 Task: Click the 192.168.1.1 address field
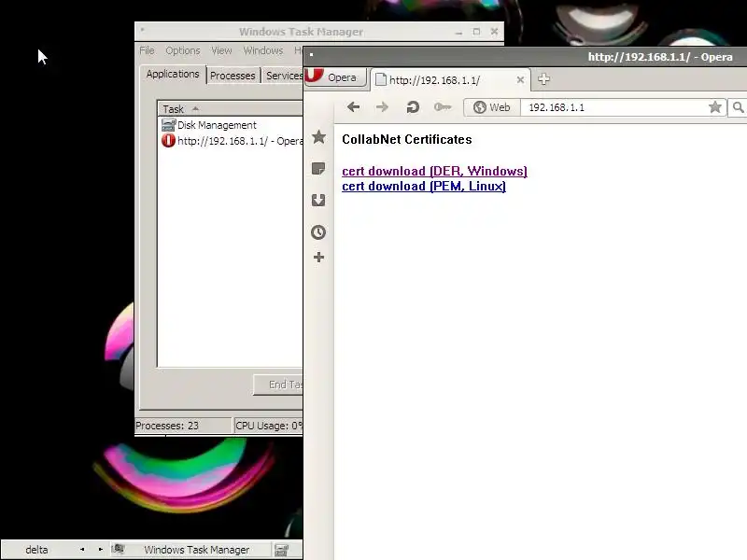[x=614, y=107]
